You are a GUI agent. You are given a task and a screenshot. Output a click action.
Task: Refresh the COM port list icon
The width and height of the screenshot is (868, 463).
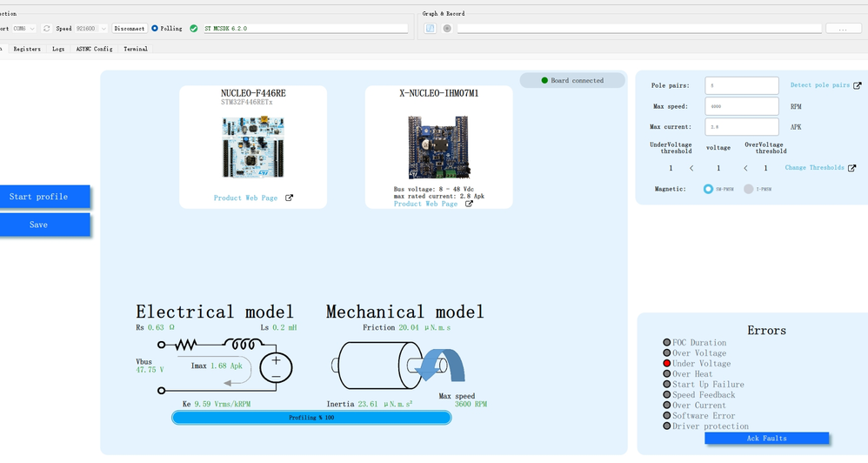[46, 28]
